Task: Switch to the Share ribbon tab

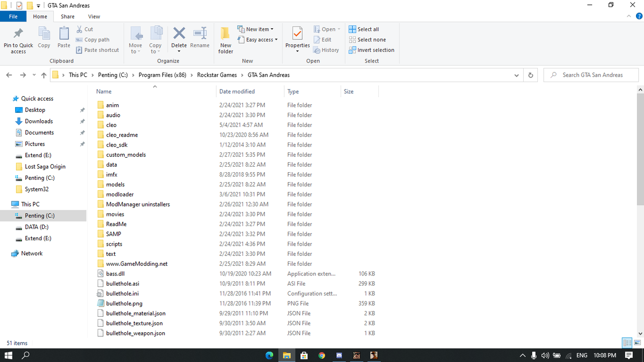Action: click(x=67, y=17)
